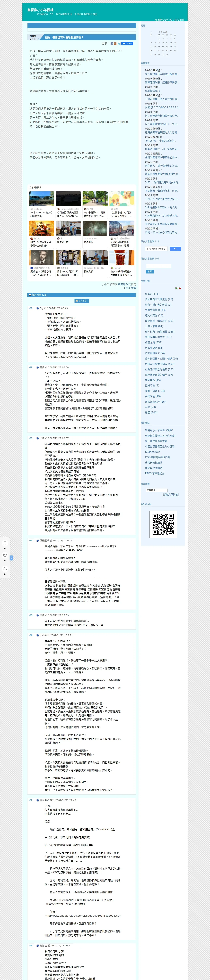Open comment #1 permalink number
The width and height of the screenshot is (210, 980).
(x=31, y=308)
